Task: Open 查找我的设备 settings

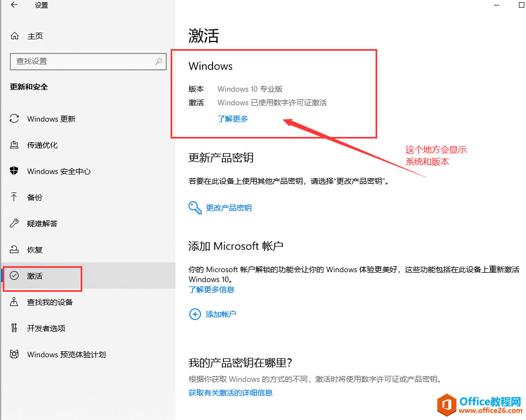Action: point(50,302)
